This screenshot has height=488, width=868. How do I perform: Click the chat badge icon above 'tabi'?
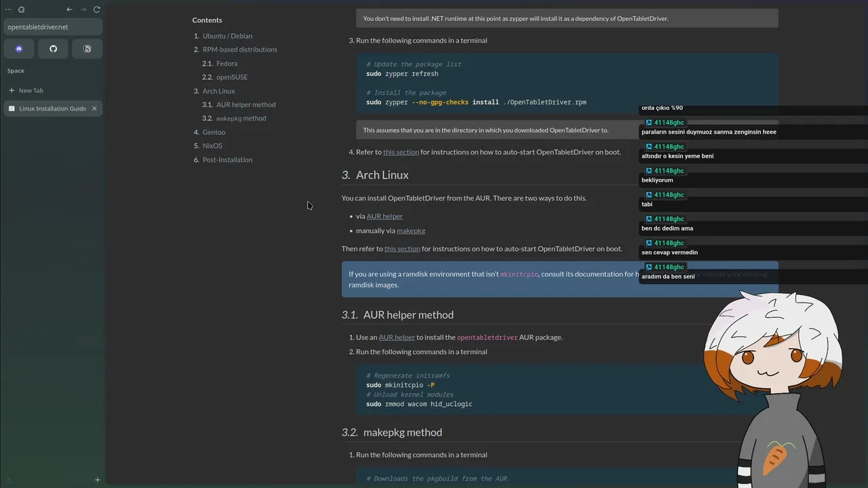pyautogui.click(x=648, y=195)
